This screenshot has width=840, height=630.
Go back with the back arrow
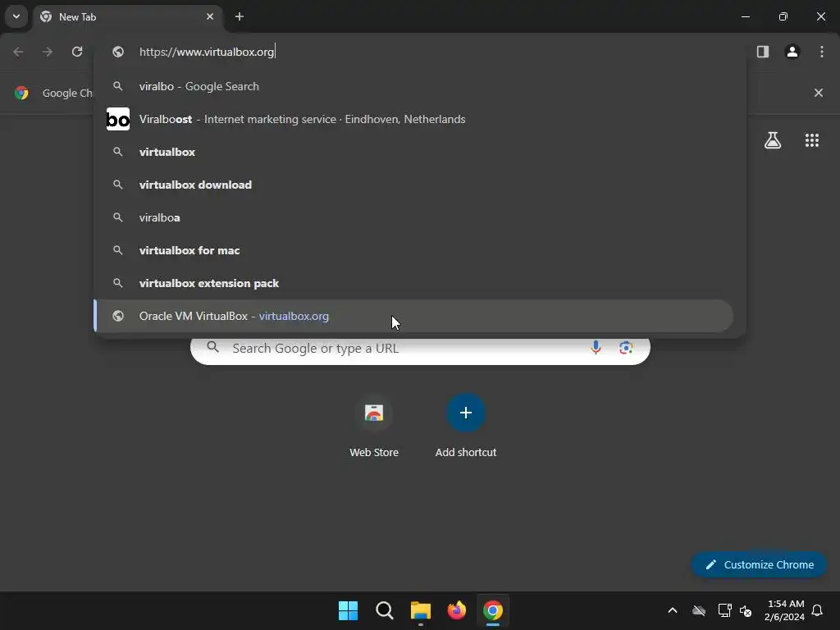click(18, 52)
